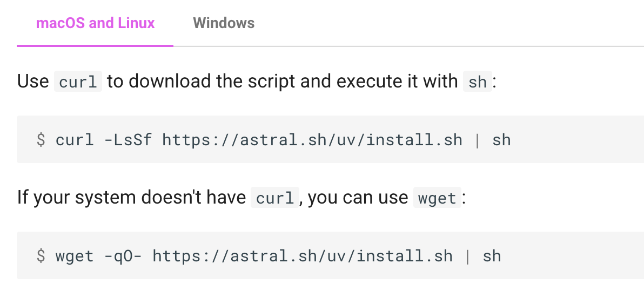This screenshot has height=297, width=644.
Task: Click the pipe symbol in the curl command
Action: coord(477,140)
